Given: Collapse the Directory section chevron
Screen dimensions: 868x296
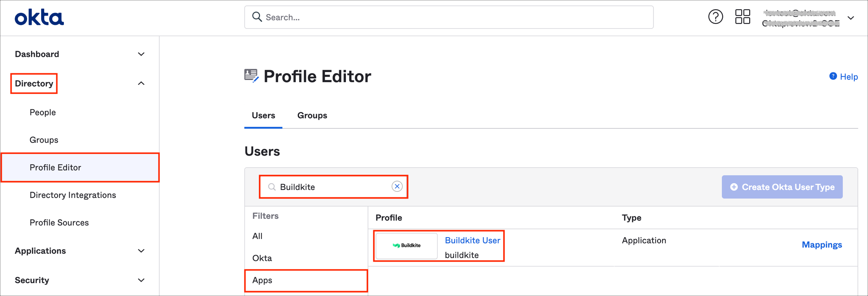Looking at the screenshot, I should coord(141,84).
